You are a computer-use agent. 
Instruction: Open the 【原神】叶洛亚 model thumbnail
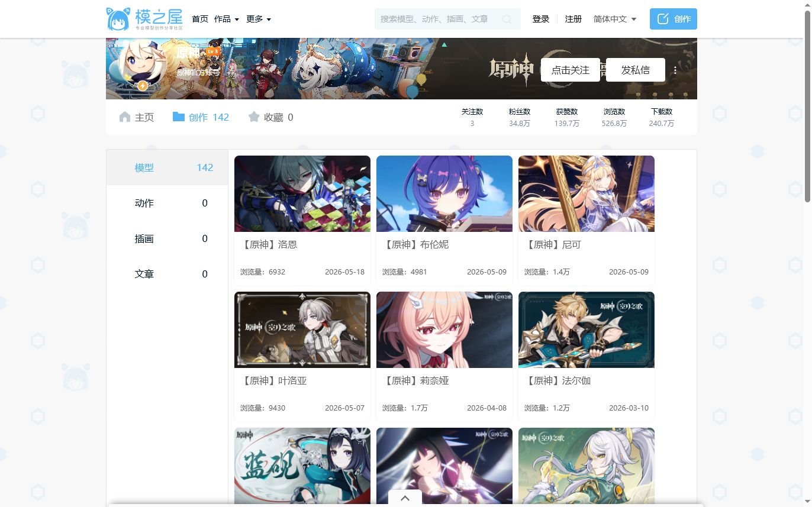coord(302,330)
